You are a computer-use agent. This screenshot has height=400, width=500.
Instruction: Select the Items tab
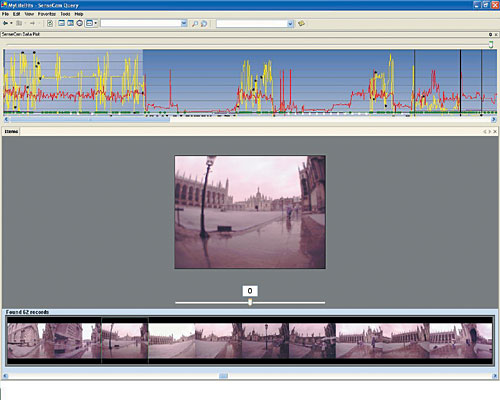coord(11,132)
